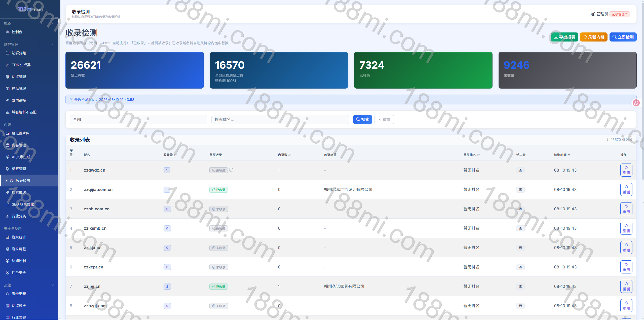Focus the 搜索域名 input field

[280, 119]
